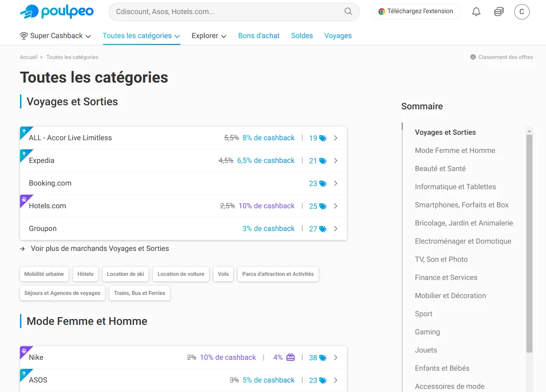Open Hotels.com row chevron arrow
This screenshot has height=392, width=546.
[x=336, y=206]
